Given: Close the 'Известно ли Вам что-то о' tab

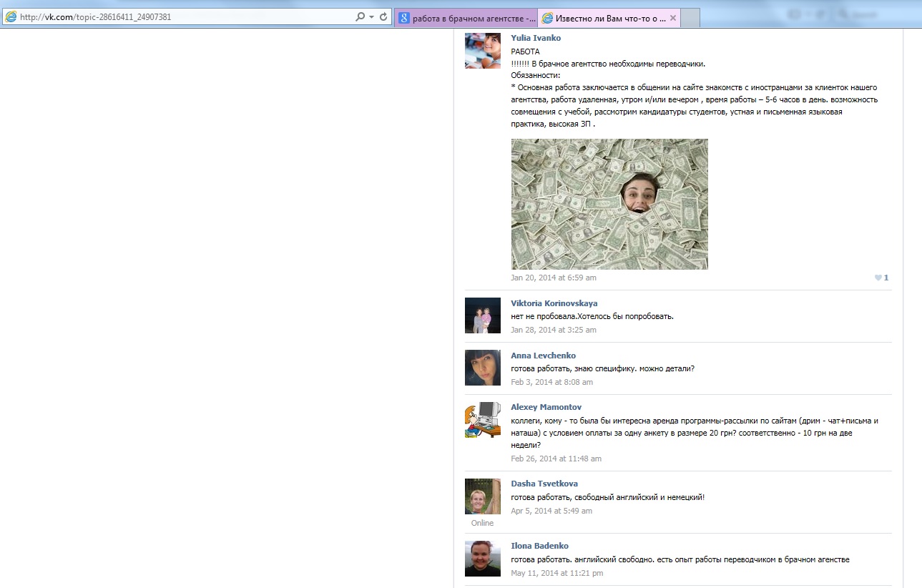Looking at the screenshot, I should click(x=672, y=18).
